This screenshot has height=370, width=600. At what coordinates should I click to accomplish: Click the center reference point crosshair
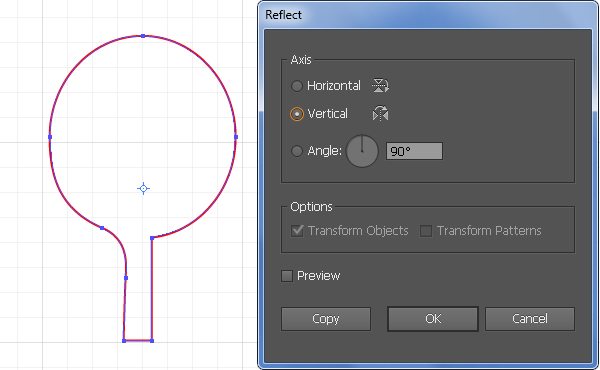click(143, 188)
